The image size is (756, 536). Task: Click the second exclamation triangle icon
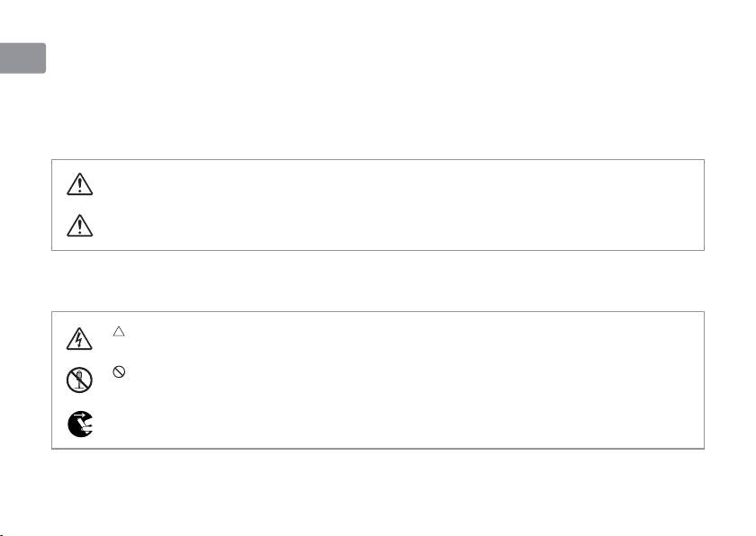click(79, 227)
